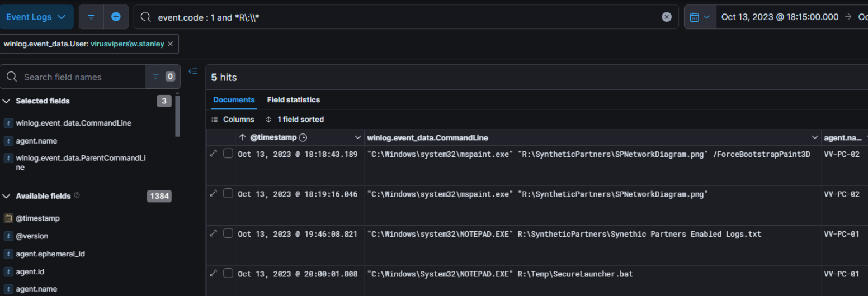Image resolution: width=868 pixels, height=296 pixels.
Task: Click the Synethic Partners Enabled Logs.txt cell
Action: click(592, 245)
